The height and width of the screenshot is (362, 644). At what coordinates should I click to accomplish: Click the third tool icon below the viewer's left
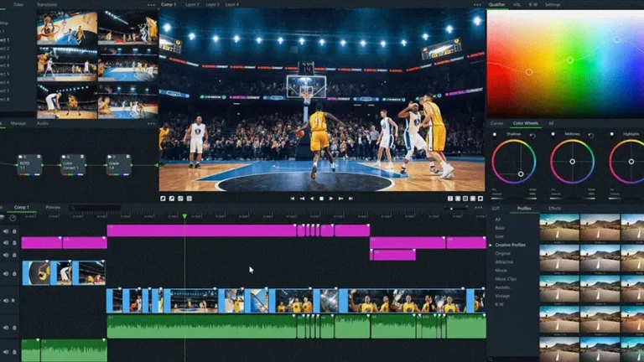tap(180, 199)
